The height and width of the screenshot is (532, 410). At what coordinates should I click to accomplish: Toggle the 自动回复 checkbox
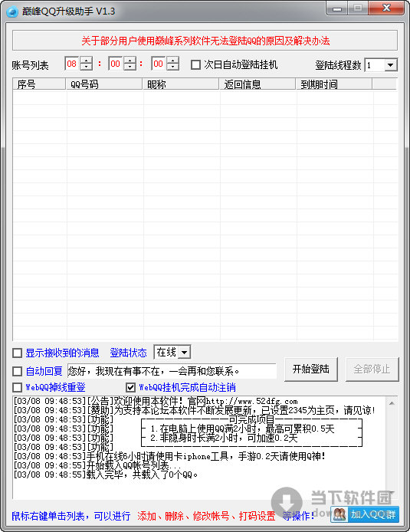tap(18, 371)
